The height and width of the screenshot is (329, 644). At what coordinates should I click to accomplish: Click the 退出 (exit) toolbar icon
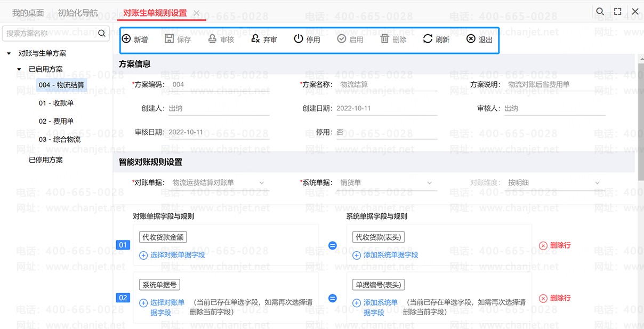coord(471,39)
